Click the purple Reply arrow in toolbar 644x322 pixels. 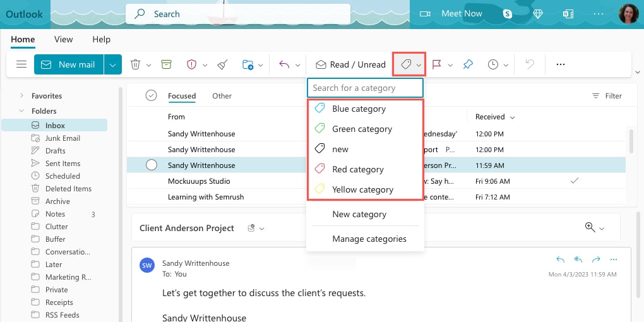284,64
